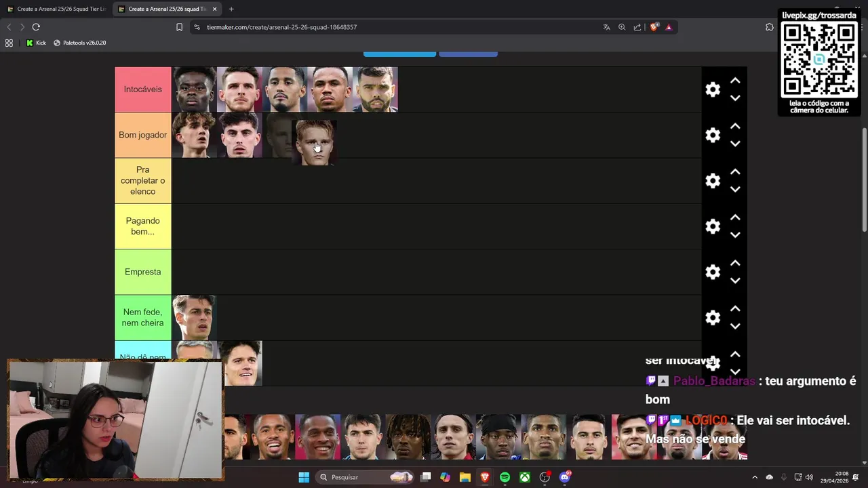This screenshot has width=868, height=488.
Task: Move Bom jogador tier down
Action: pos(735,144)
